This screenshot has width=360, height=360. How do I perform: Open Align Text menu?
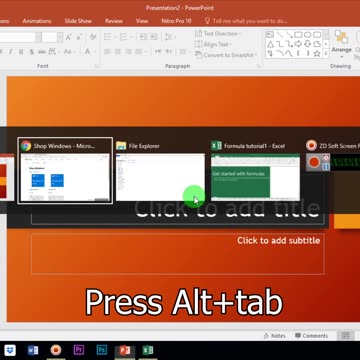(213, 44)
